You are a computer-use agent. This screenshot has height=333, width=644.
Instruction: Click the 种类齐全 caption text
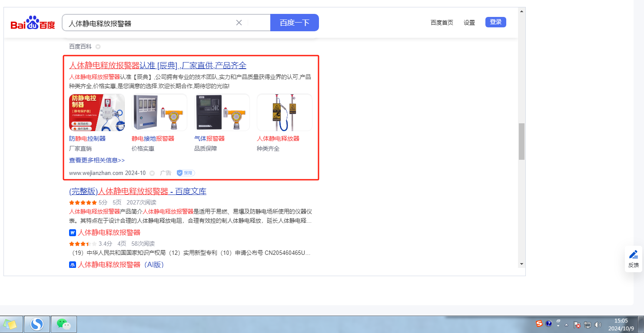(268, 148)
